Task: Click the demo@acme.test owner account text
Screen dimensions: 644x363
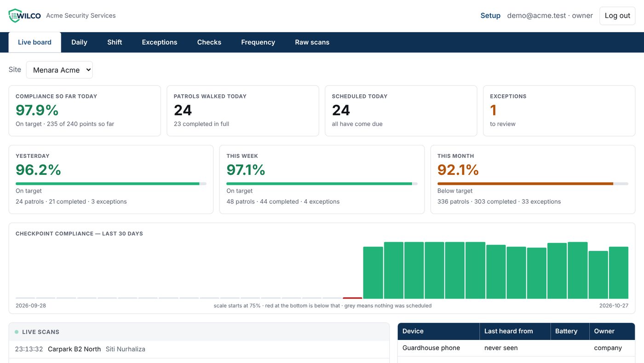Action: pyautogui.click(x=550, y=16)
